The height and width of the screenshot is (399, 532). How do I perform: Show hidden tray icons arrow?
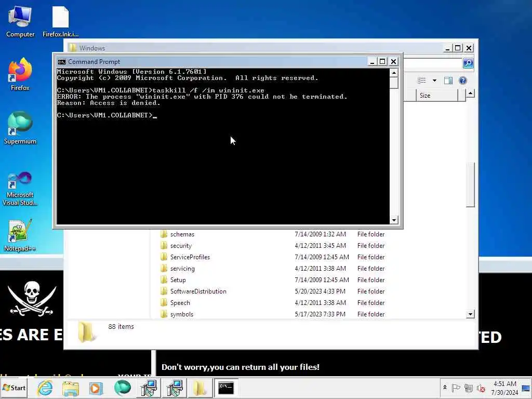click(445, 388)
